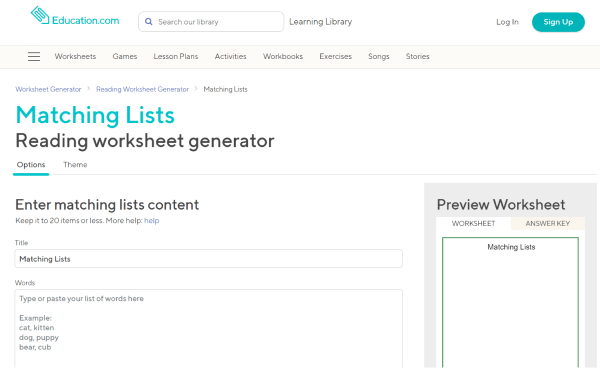The height and width of the screenshot is (368, 600).
Task: Switch to the Theme tab
Action: point(75,165)
